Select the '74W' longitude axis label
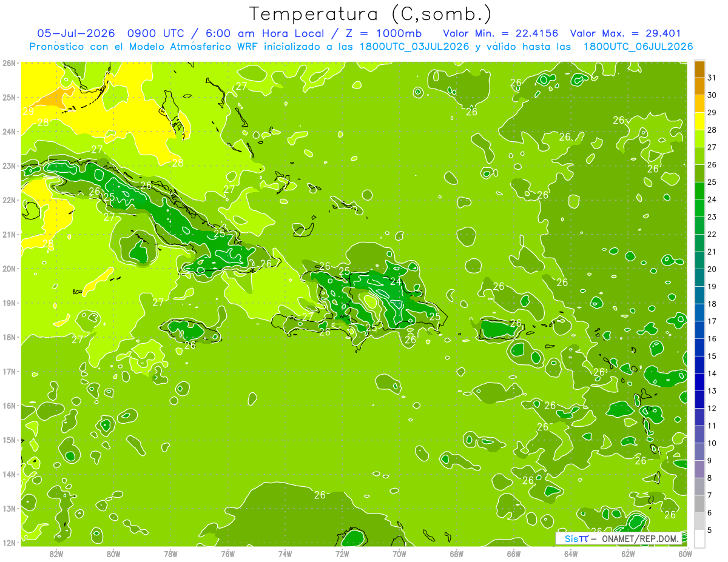 click(285, 554)
